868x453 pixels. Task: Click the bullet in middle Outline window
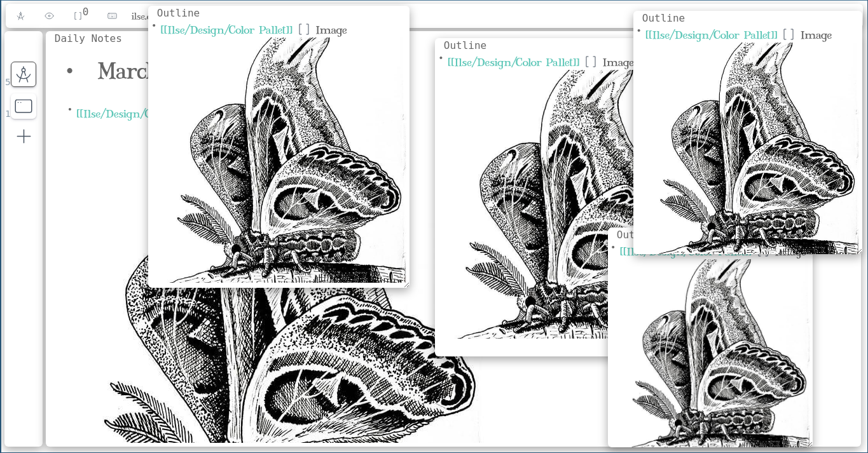pos(441,58)
